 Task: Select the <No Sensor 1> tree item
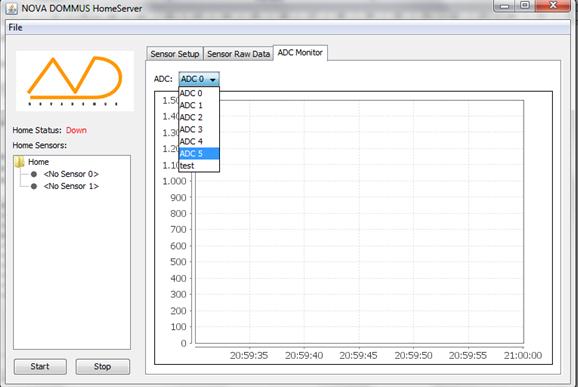pos(71,186)
